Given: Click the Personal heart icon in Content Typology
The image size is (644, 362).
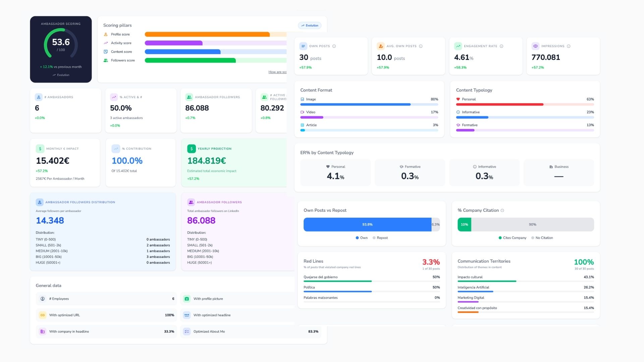Looking at the screenshot, I should tap(458, 99).
